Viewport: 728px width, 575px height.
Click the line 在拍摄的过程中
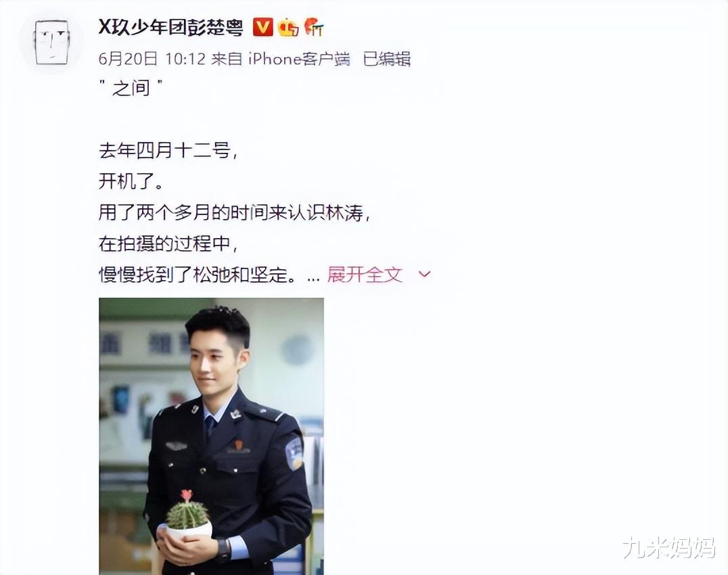[168, 244]
